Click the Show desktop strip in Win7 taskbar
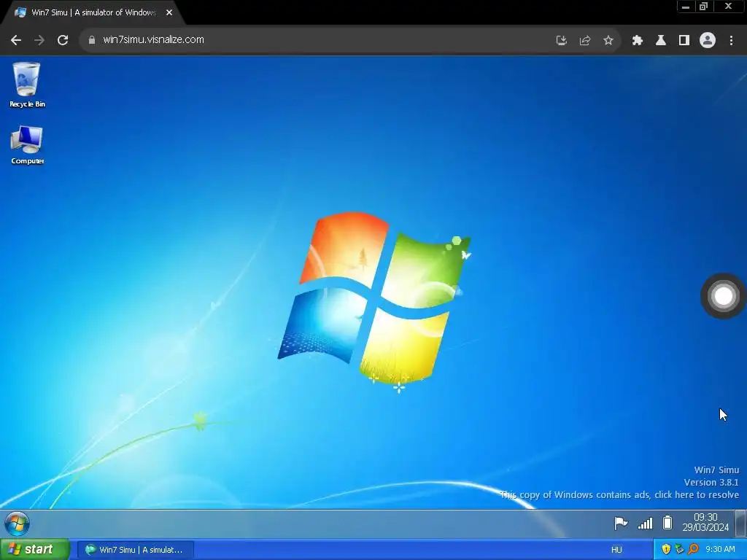This screenshot has height=560, width=747. 740,524
